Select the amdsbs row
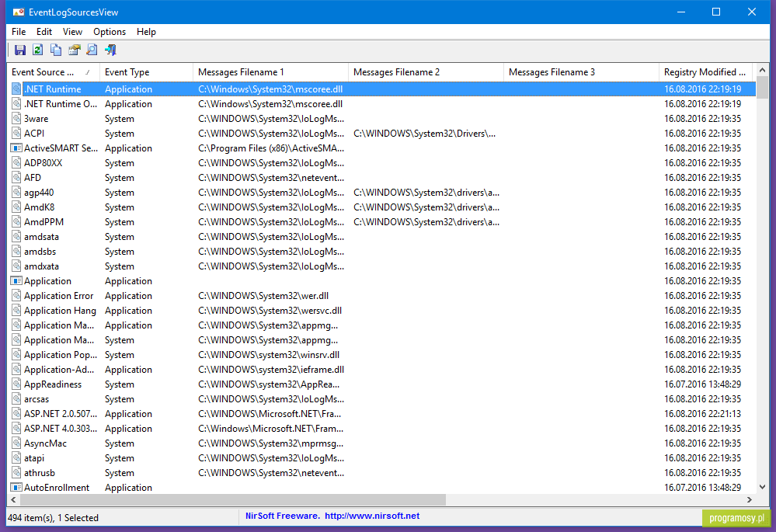 382,252
